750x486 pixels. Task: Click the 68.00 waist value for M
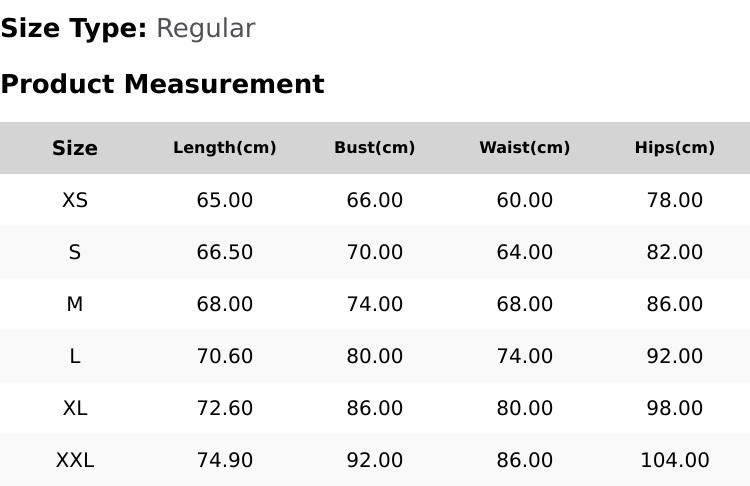pyautogui.click(x=525, y=304)
